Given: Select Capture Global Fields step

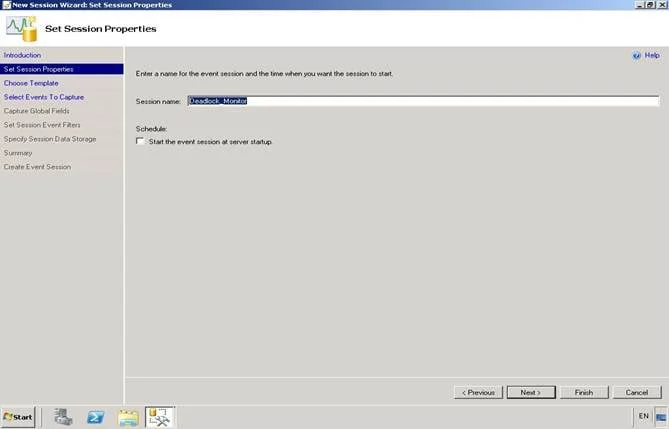Looking at the screenshot, I should (36, 111).
